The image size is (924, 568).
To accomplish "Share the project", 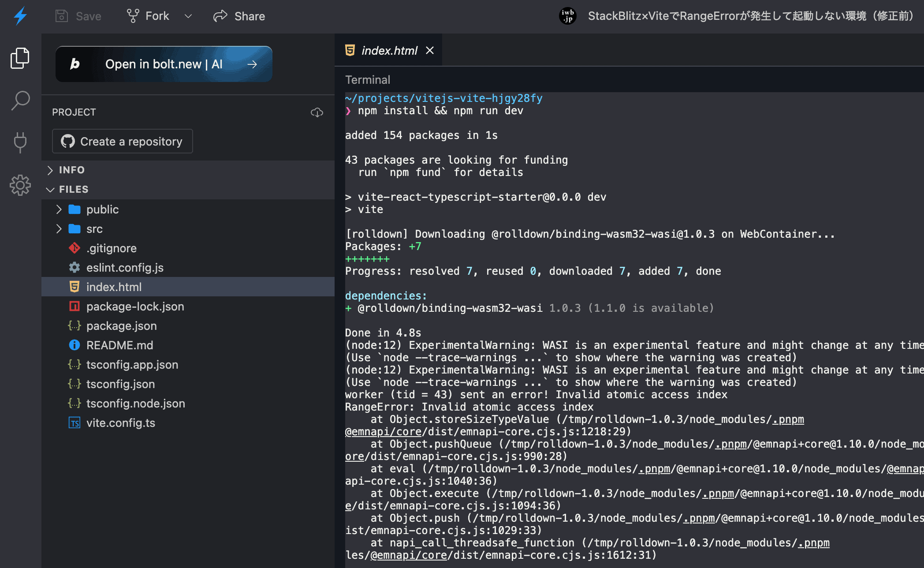I will [239, 16].
